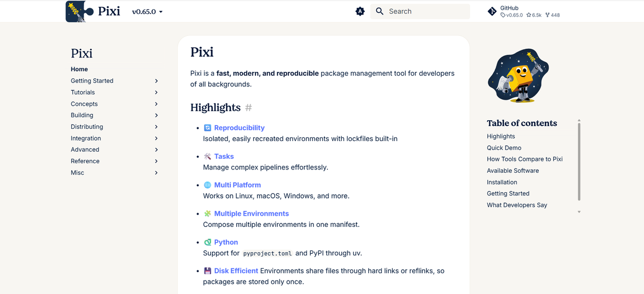The height and width of the screenshot is (294, 644).
Task: Click the Pixi title text in header
Action: point(109,11)
